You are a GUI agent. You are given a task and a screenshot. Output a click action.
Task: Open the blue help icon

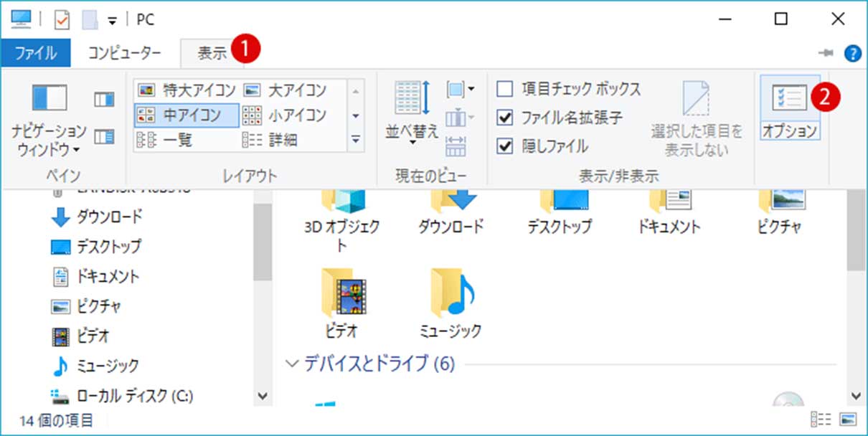853,54
